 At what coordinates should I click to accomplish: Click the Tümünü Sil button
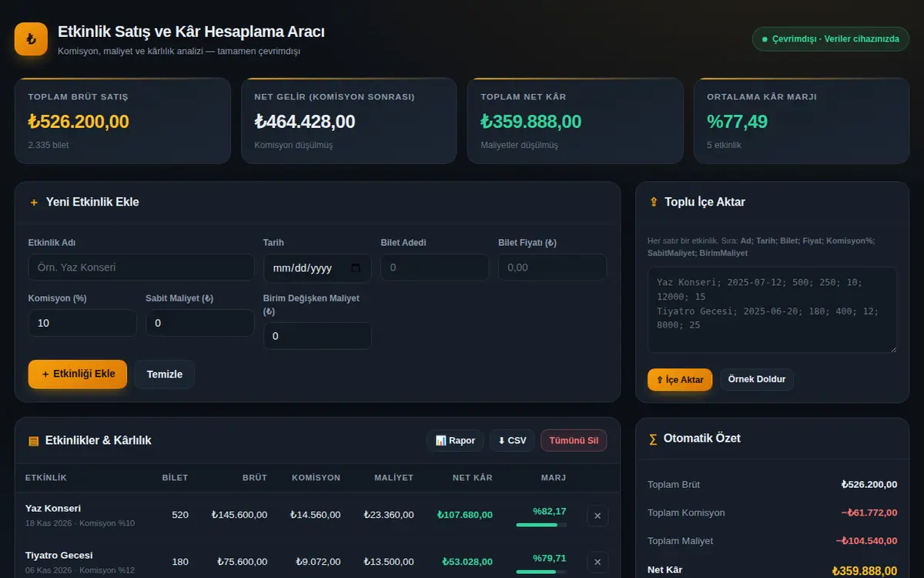574,441
